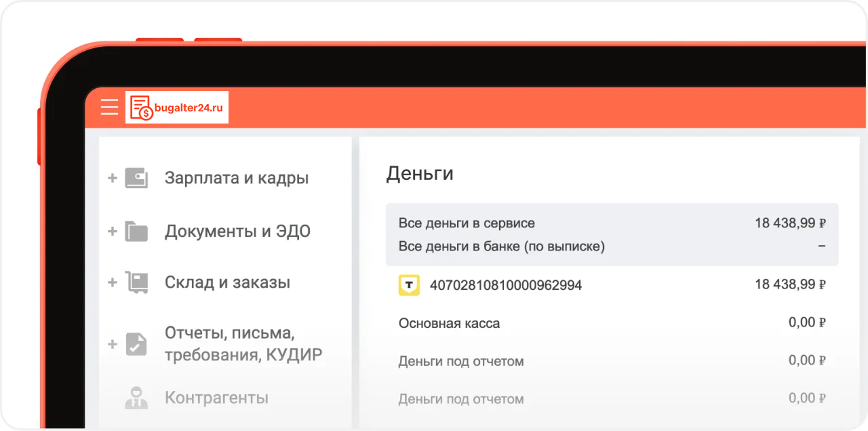The height and width of the screenshot is (431, 868).
Task: Click the 18 438,99 ₽ bank account balance
Action: 790,284
